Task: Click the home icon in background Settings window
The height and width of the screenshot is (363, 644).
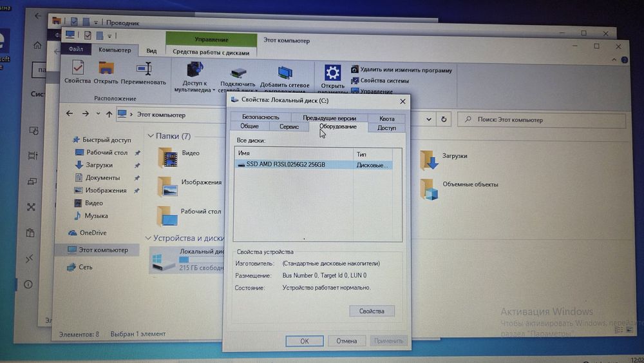Action: (37, 45)
